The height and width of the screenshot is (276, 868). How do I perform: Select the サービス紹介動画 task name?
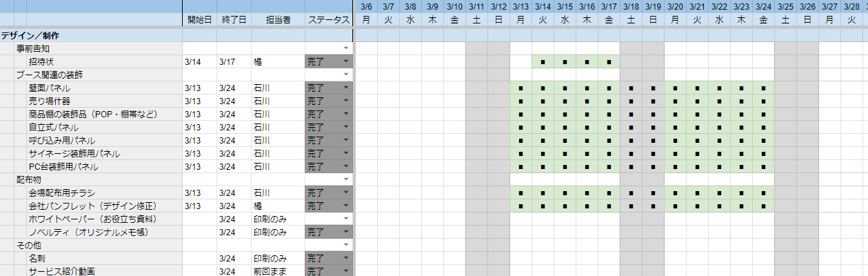tap(61, 272)
